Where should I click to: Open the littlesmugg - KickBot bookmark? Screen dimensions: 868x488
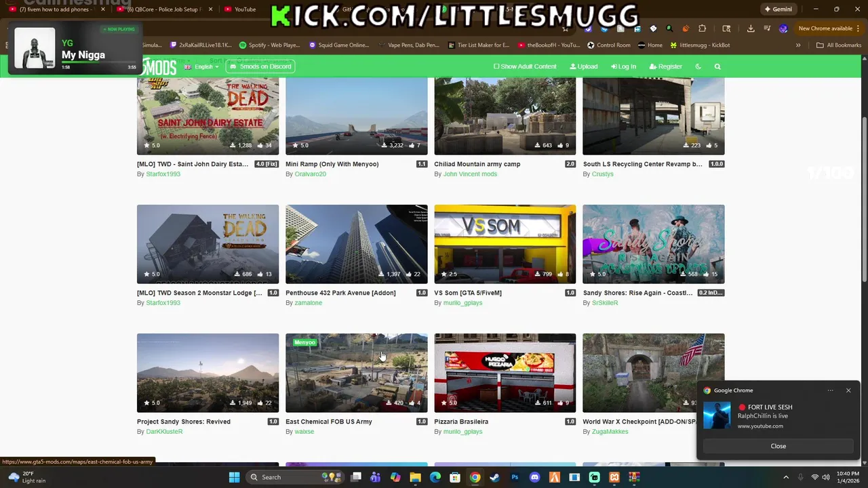pos(701,45)
